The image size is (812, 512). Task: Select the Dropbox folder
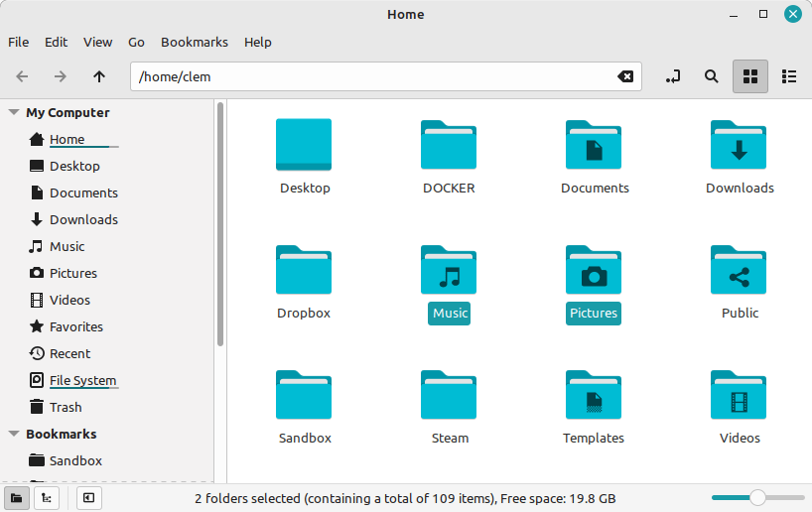pos(304,270)
